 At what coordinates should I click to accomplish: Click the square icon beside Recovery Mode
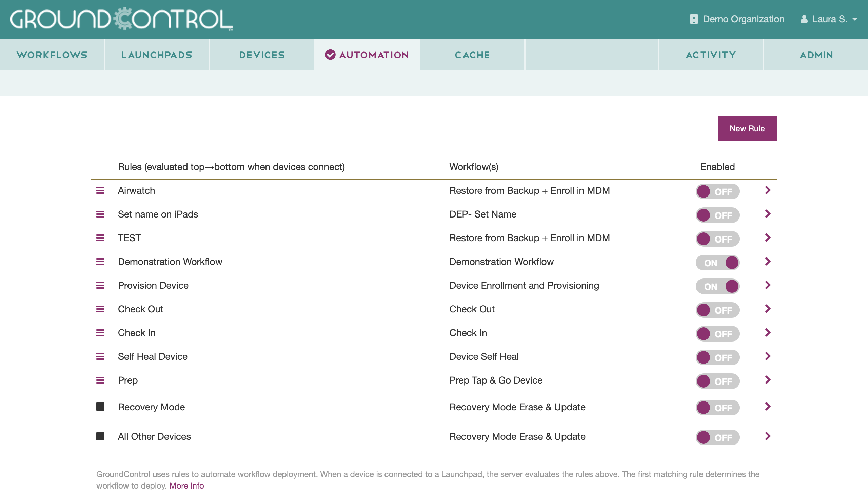[100, 407]
